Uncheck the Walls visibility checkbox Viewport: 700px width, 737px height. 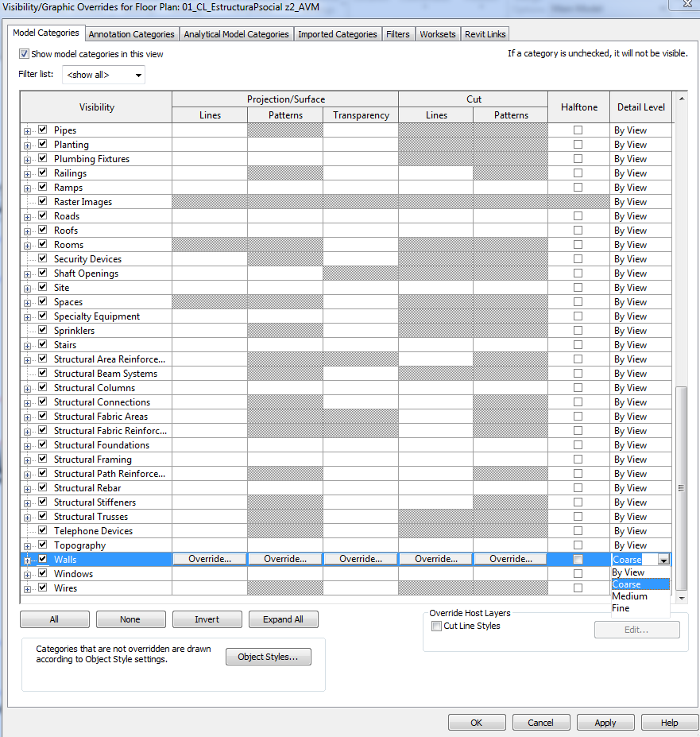pos(43,560)
